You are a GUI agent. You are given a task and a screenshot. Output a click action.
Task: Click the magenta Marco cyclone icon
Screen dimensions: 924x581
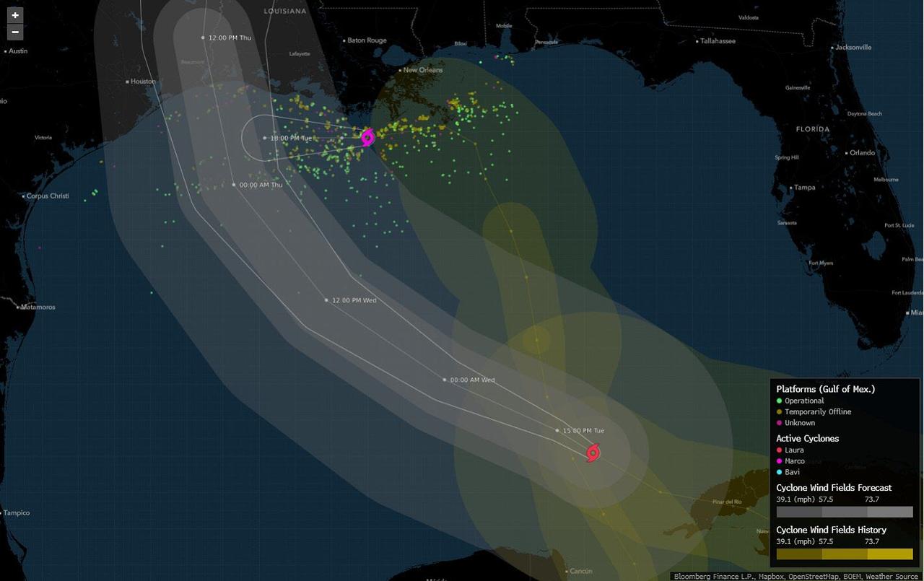pyautogui.click(x=367, y=137)
